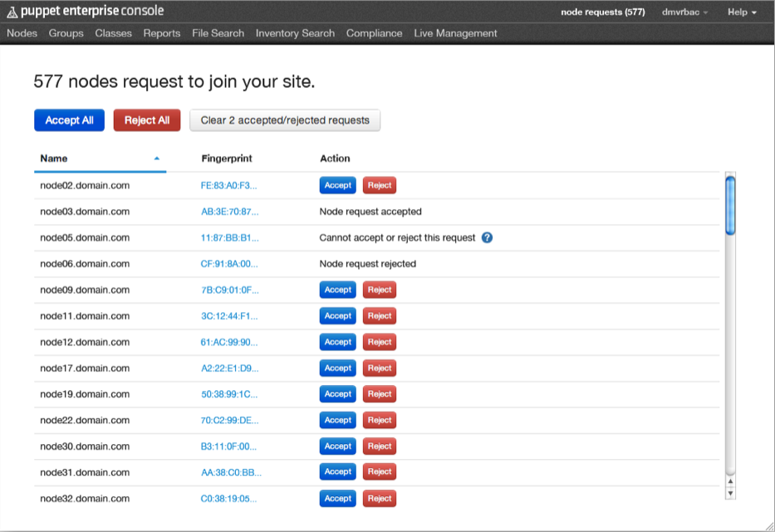Viewport: 775px width, 532px height.
Task: Open fingerprint AB:3E:70:87... link
Action: coord(229,212)
